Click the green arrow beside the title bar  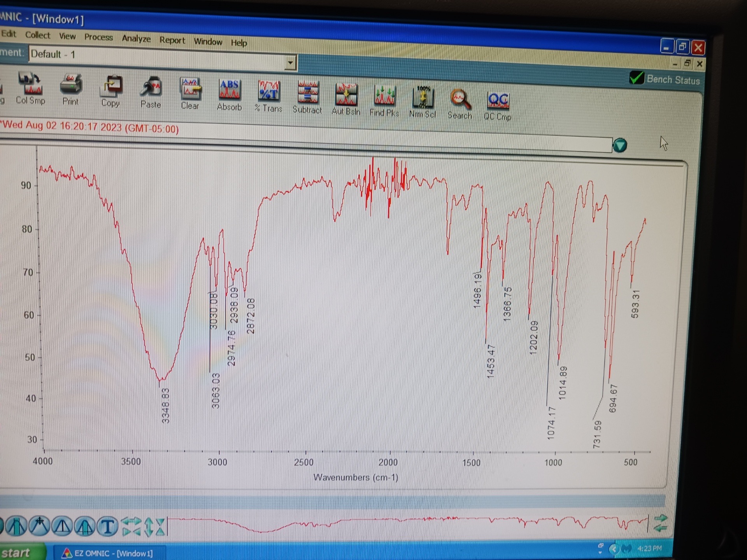[620, 145]
